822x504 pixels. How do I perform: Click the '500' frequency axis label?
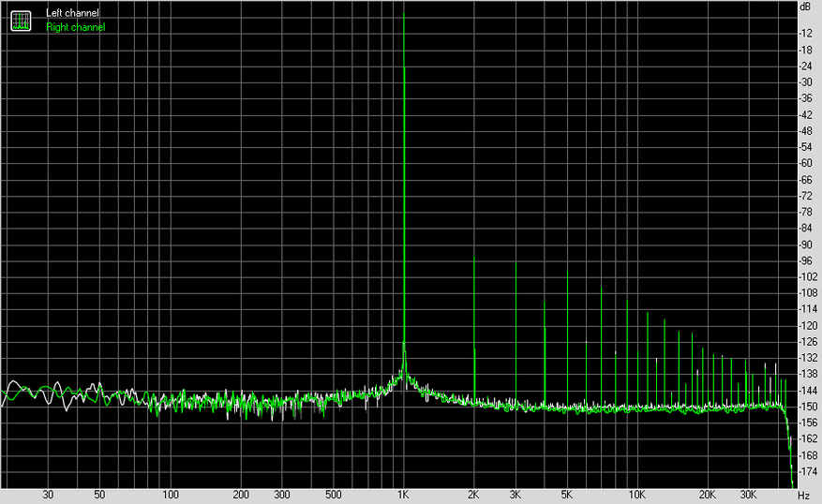coord(334,495)
